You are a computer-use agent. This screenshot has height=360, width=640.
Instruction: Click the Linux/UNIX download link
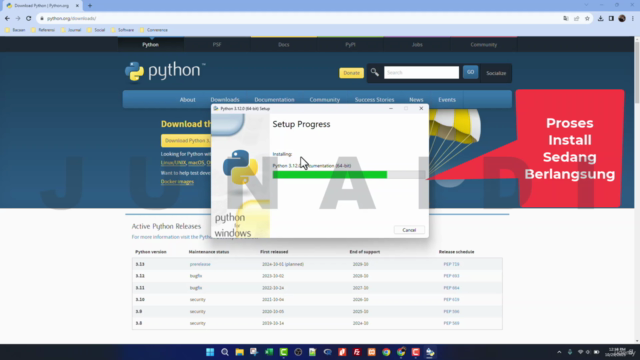[173, 162]
